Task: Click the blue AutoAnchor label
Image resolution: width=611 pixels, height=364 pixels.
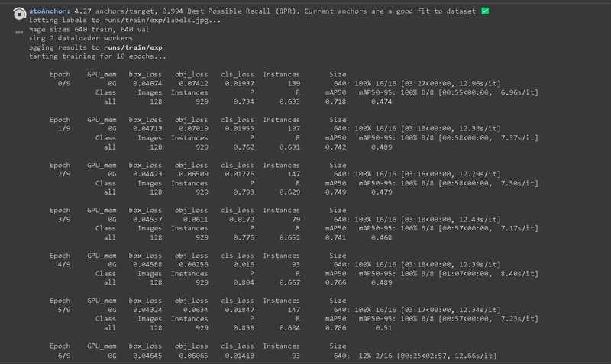Action: pos(51,11)
